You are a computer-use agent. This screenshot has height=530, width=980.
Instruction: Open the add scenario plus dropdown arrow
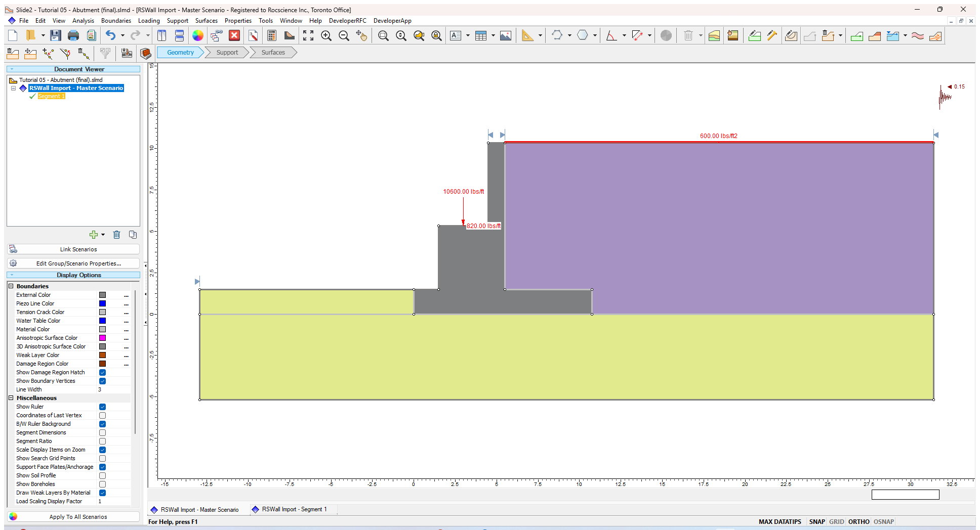coord(103,235)
